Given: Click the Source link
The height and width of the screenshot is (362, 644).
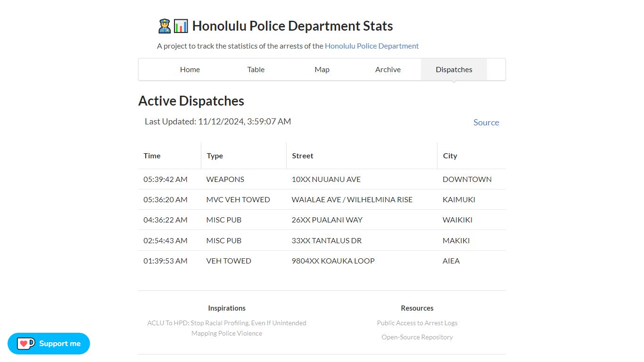Looking at the screenshot, I should pos(486,122).
